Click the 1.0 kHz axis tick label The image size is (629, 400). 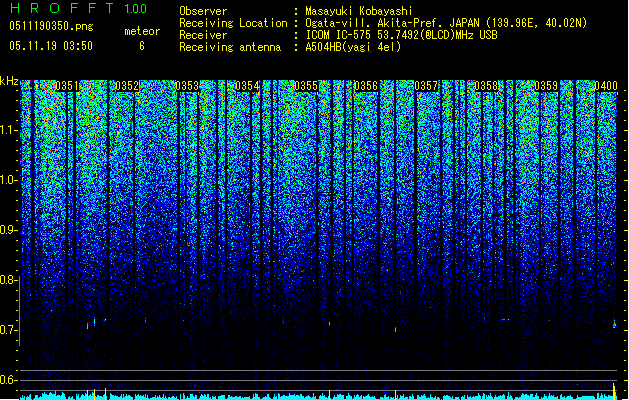[9, 180]
